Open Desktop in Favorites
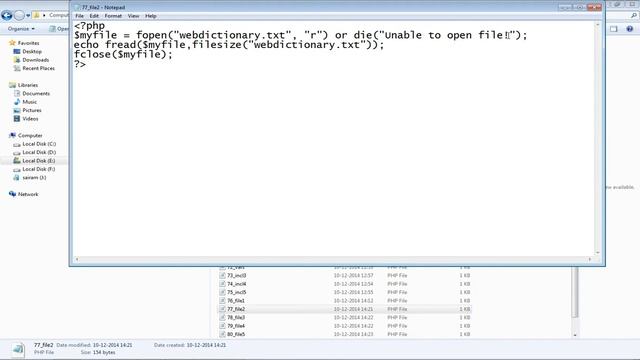640x360 pixels. coord(32,51)
